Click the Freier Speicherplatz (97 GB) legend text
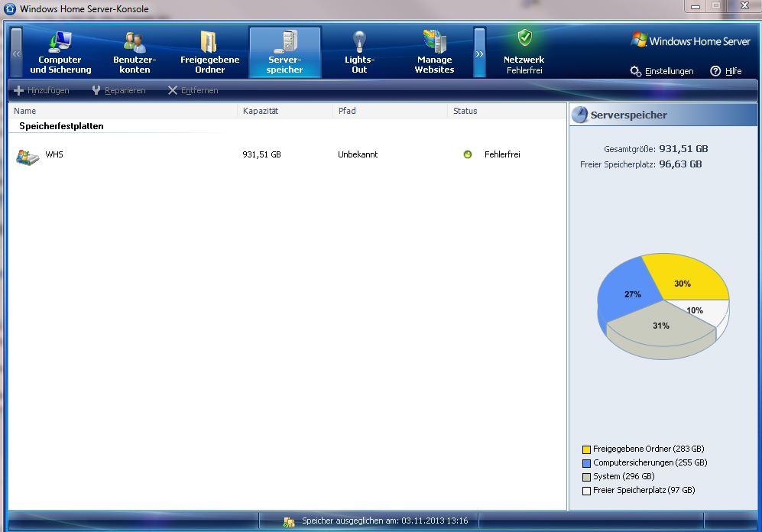Image resolution: width=762 pixels, height=532 pixels. click(x=644, y=490)
